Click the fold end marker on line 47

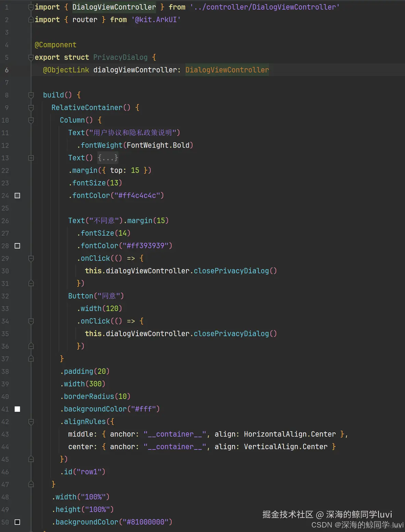click(x=31, y=484)
